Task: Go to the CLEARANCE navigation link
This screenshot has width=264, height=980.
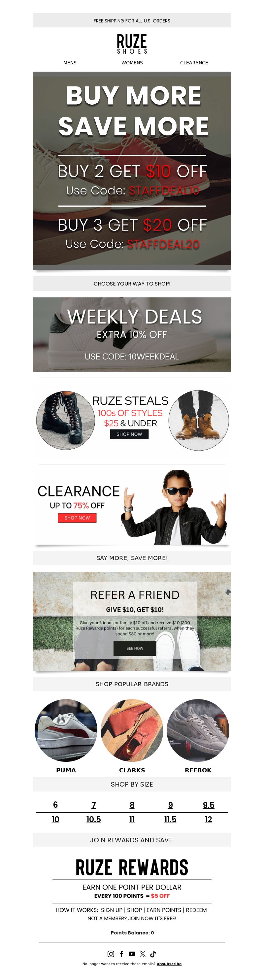Action: click(194, 63)
